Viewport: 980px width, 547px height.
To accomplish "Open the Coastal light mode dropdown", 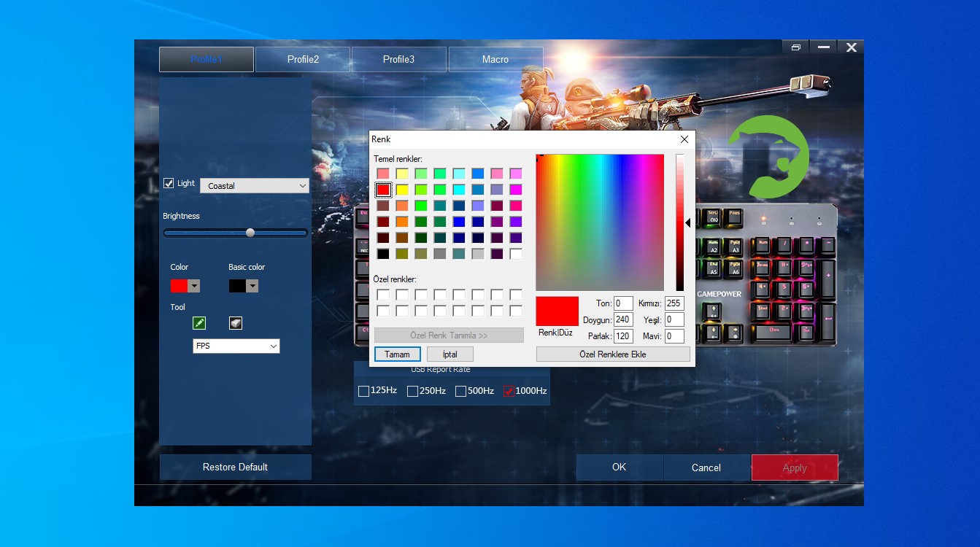I will pyautogui.click(x=255, y=186).
